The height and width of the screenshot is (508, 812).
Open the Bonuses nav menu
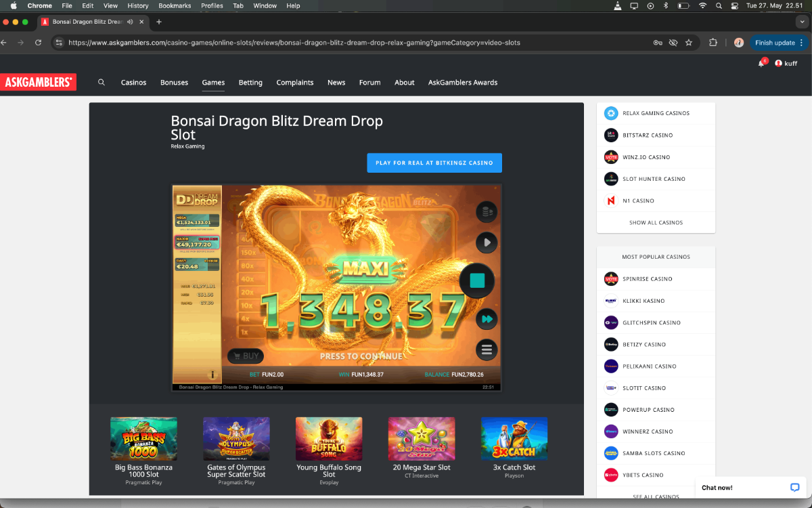pyautogui.click(x=174, y=83)
